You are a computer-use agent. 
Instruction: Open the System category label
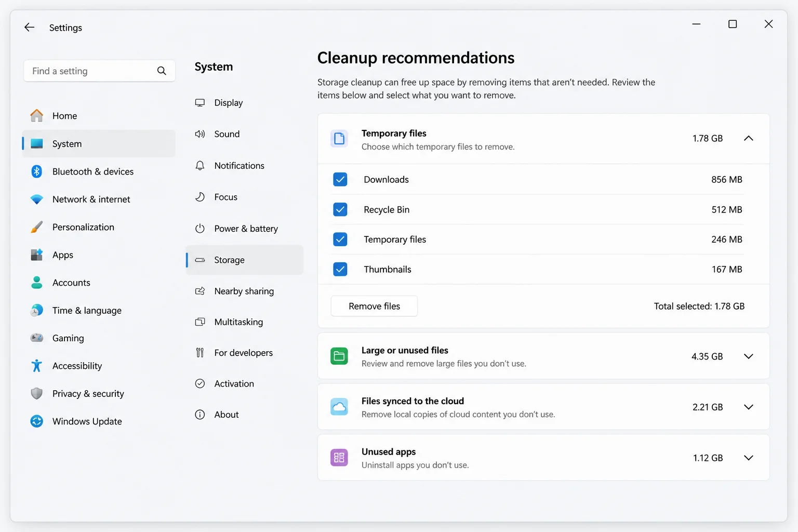coord(67,144)
